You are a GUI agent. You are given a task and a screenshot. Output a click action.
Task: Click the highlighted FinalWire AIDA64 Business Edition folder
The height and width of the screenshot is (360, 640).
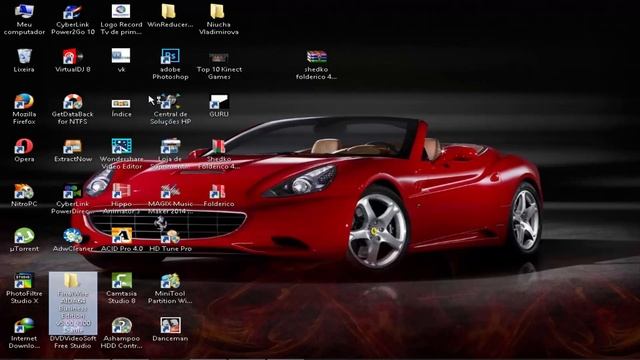click(x=73, y=303)
